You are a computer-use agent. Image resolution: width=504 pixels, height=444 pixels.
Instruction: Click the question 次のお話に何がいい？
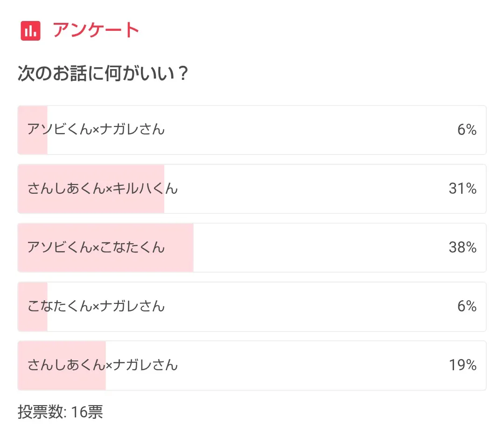pyautogui.click(x=103, y=74)
